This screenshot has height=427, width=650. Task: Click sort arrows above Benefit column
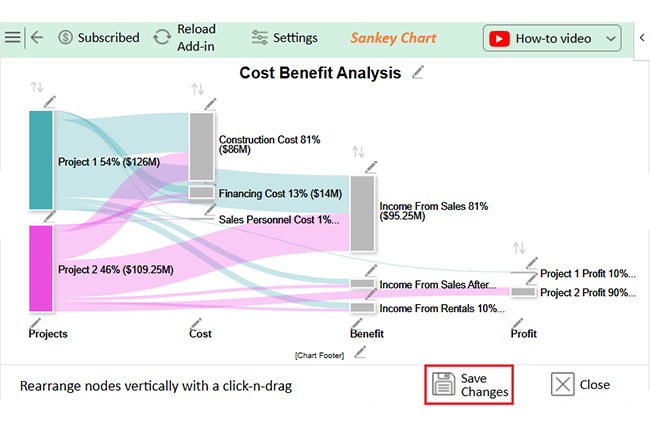click(x=358, y=152)
